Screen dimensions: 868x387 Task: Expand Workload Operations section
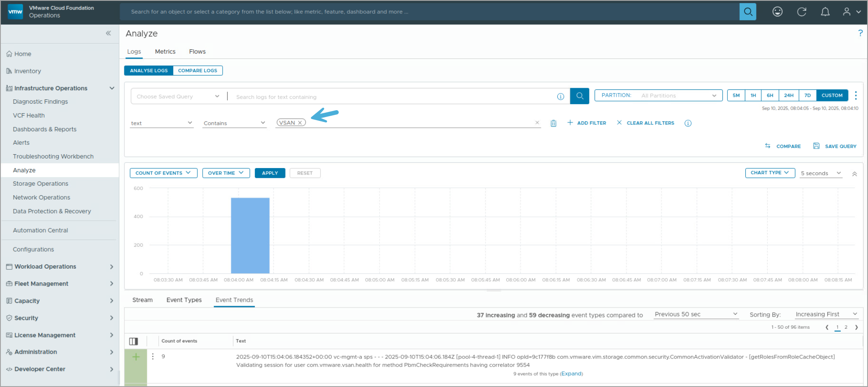[x=111, y=267]
